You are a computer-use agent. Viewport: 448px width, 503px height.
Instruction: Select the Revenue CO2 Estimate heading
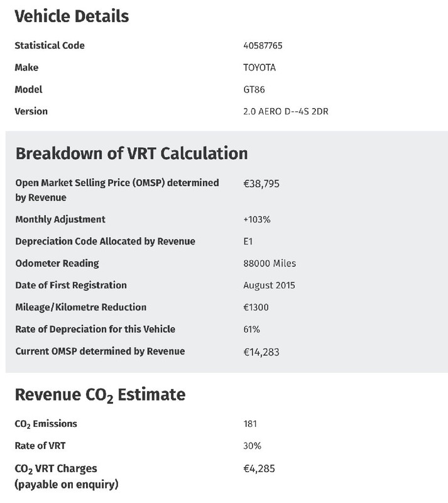pos(100,395)
